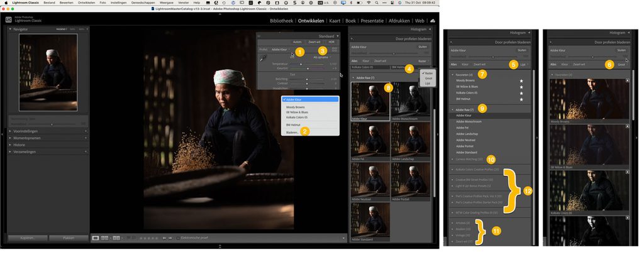The image size is (644, 257).
Task: Toggle favorite star for Moody Browns
Action: [x=521, y=81]
